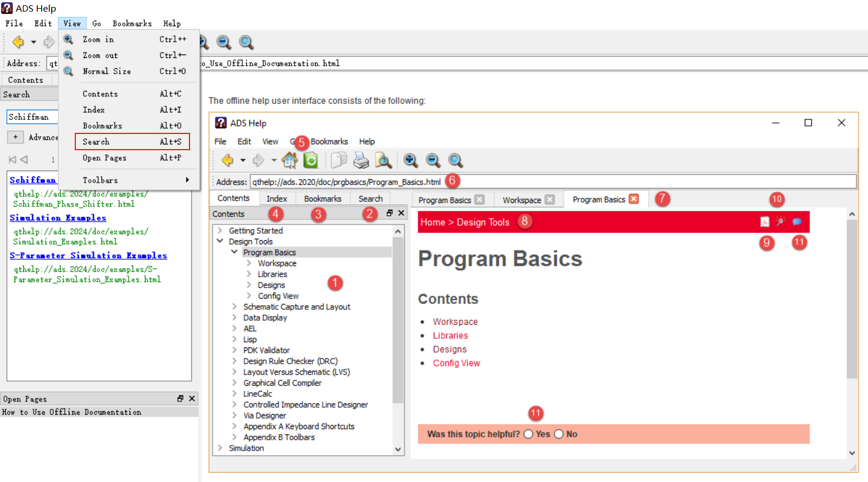Go to previous results page icon
The width and height of the screenshot is (868, 482).
point(24,160)
